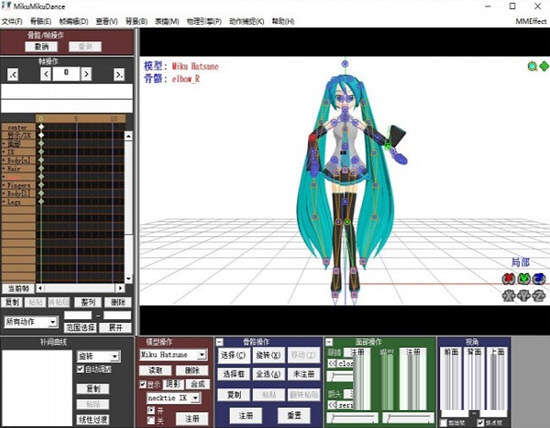Adjust the eye expression slider under the clos field
This screenshot has height=428, width=550.
340,376
